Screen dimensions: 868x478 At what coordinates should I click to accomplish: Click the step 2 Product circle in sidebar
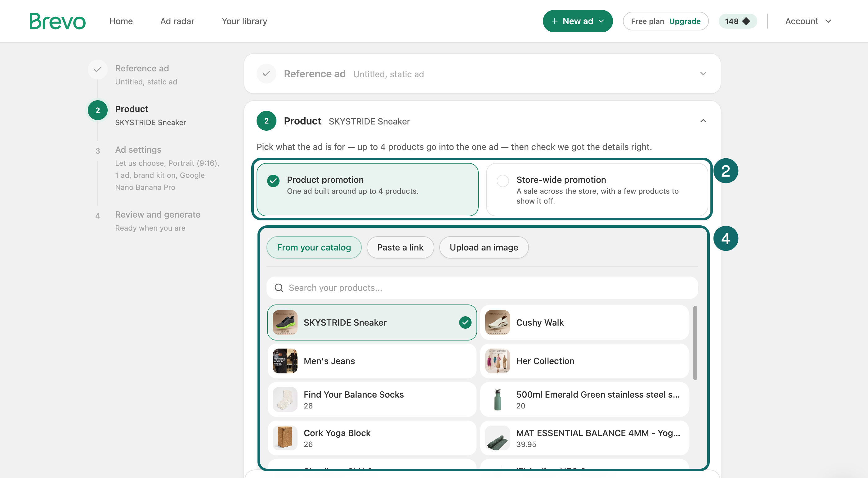(x=98, y=110)
